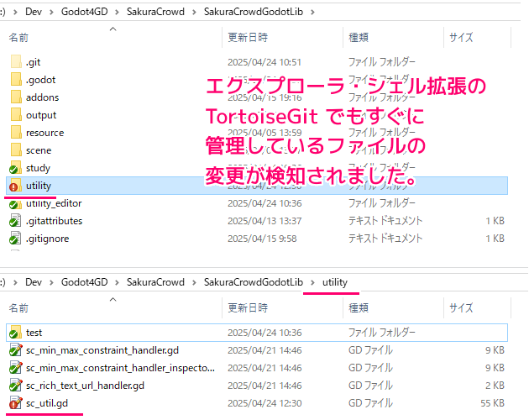
Task: Click the addons folder icon
Action: click(x=16, y=97)
